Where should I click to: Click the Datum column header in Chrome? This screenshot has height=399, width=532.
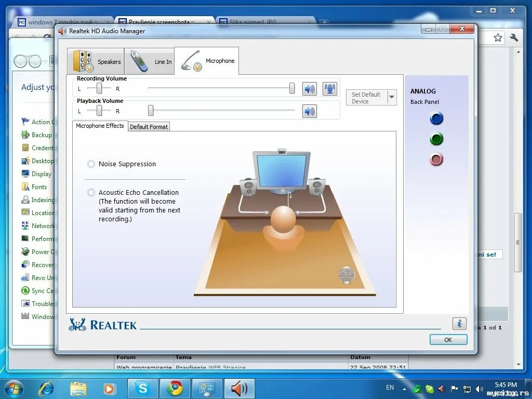(x=361, y=357)
